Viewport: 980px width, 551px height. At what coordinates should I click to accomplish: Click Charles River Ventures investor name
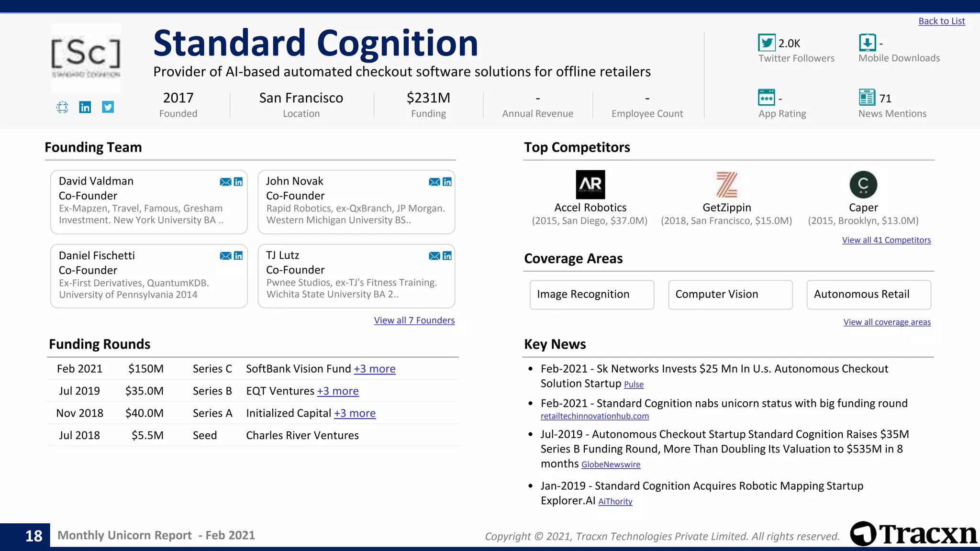pyautogui.click(x=302, y=435)
